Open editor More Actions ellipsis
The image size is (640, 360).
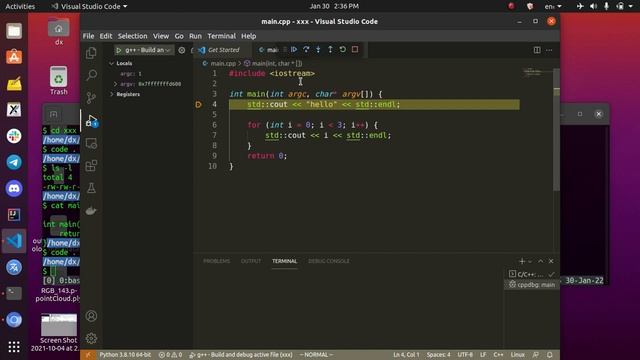(549, 50)
